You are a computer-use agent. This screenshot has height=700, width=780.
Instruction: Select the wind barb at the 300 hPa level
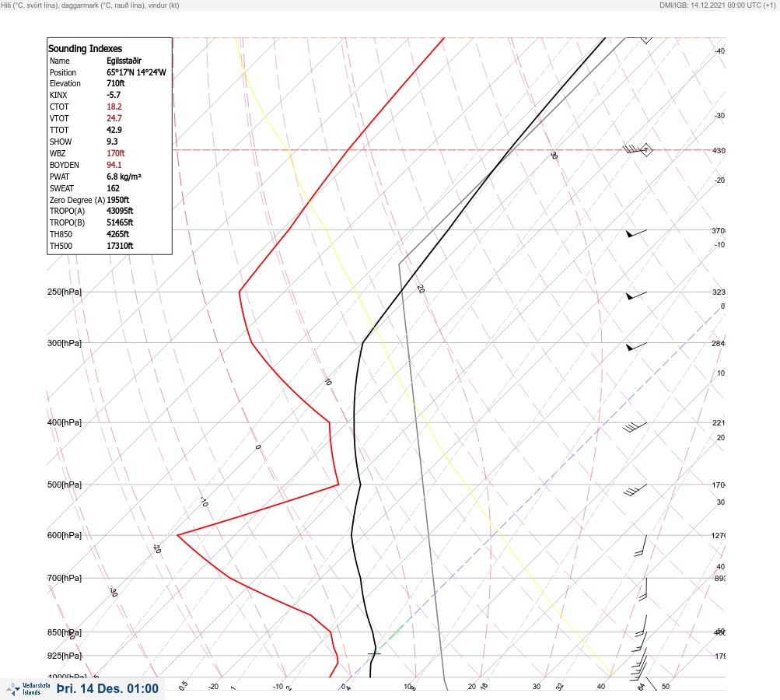point(636,346)
